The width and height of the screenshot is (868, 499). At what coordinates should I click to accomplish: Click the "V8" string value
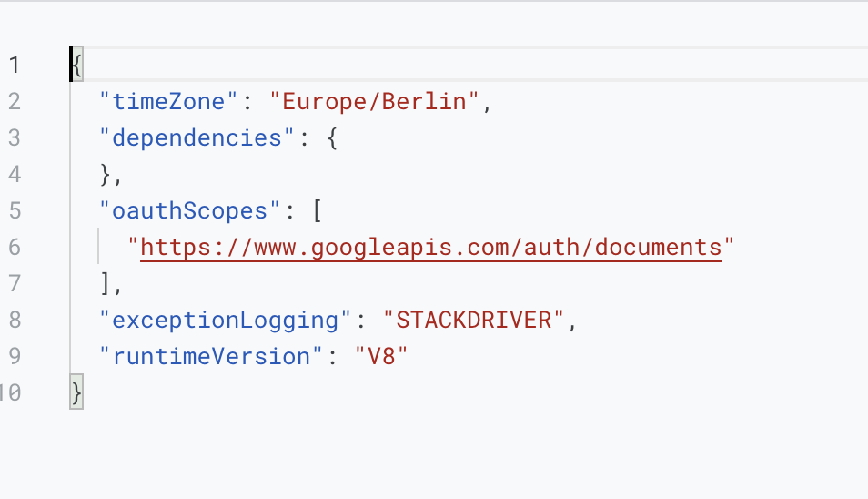(x=381, y=356)
